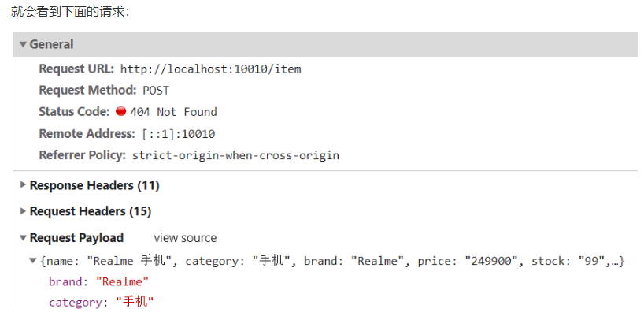Click the General section header label

coord(52,45)
